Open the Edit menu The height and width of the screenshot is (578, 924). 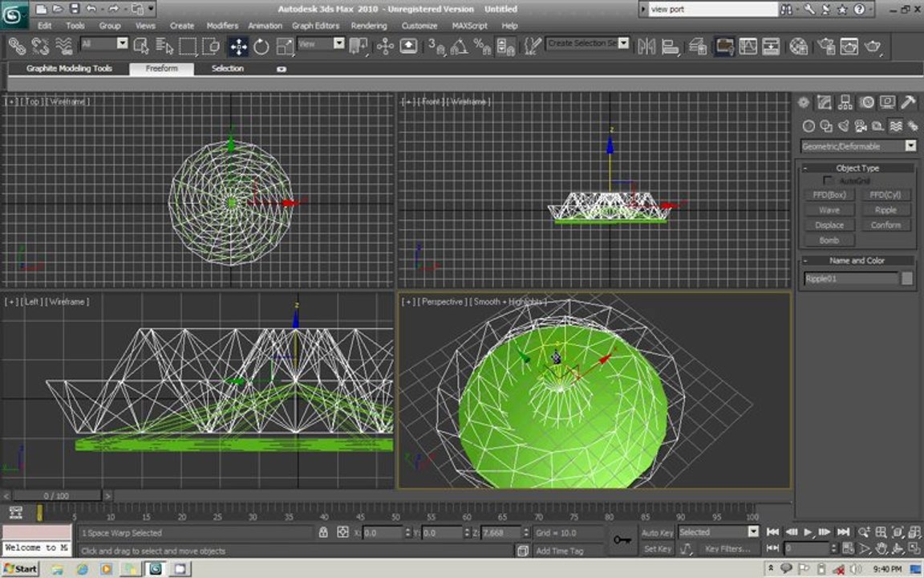tap(44, 26)
